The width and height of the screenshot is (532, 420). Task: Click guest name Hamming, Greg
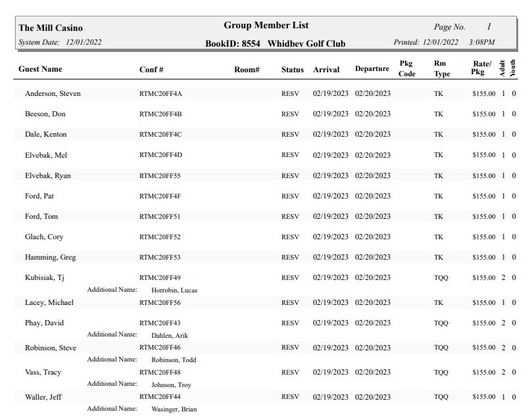point(50,257)
